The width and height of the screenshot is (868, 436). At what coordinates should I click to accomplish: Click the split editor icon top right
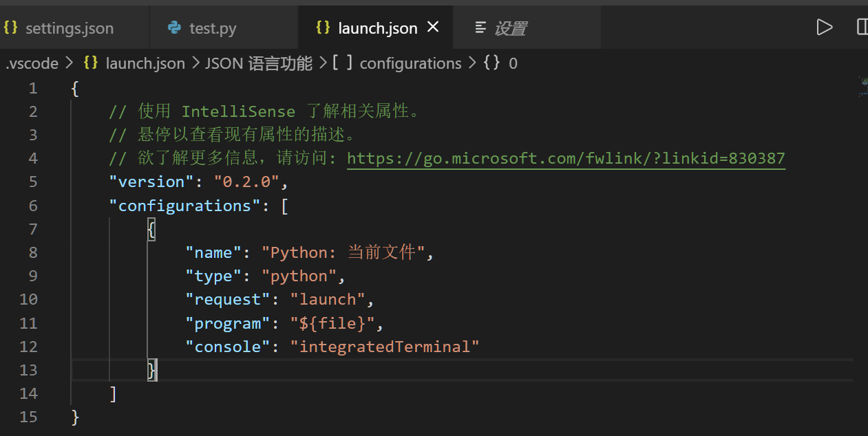pos(862,27)
